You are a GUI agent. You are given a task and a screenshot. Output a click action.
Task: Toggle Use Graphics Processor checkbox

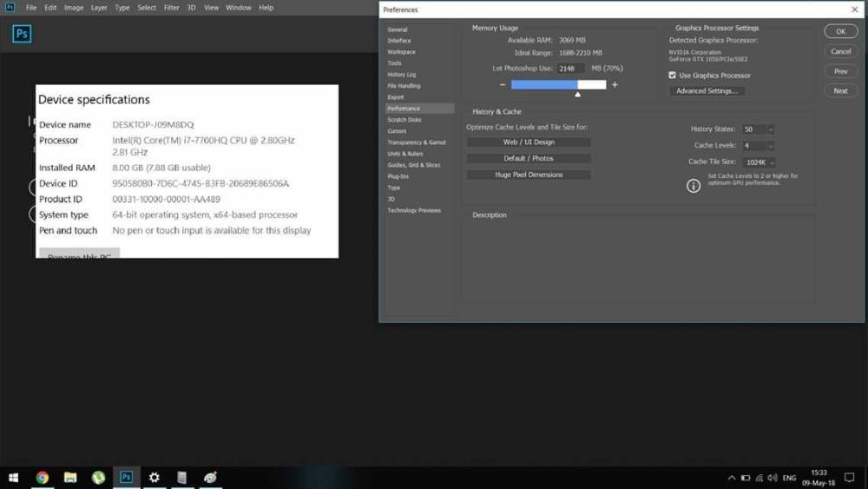(672, 76)
